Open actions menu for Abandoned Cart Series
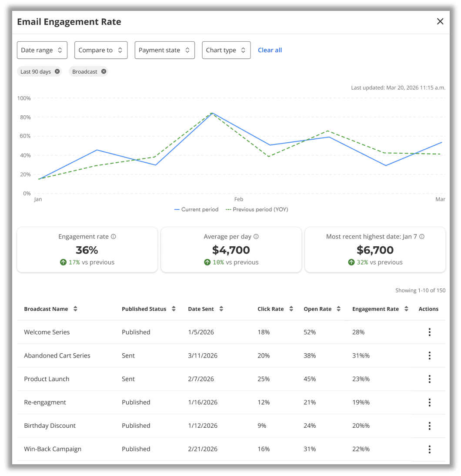 tap(429, 356)
